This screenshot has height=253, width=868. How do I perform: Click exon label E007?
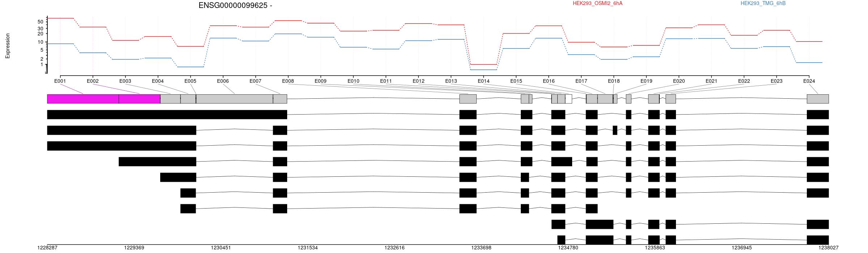[x=255, y=81]
